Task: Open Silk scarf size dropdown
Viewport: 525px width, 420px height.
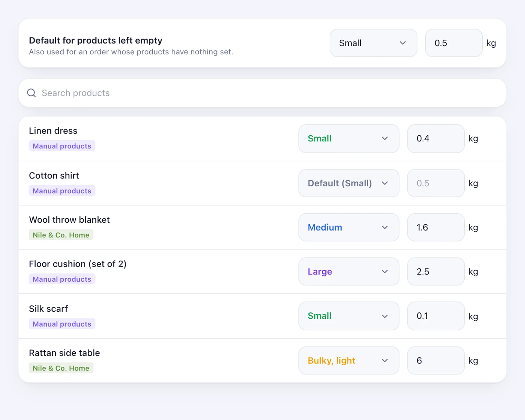Action: point(349,316)
